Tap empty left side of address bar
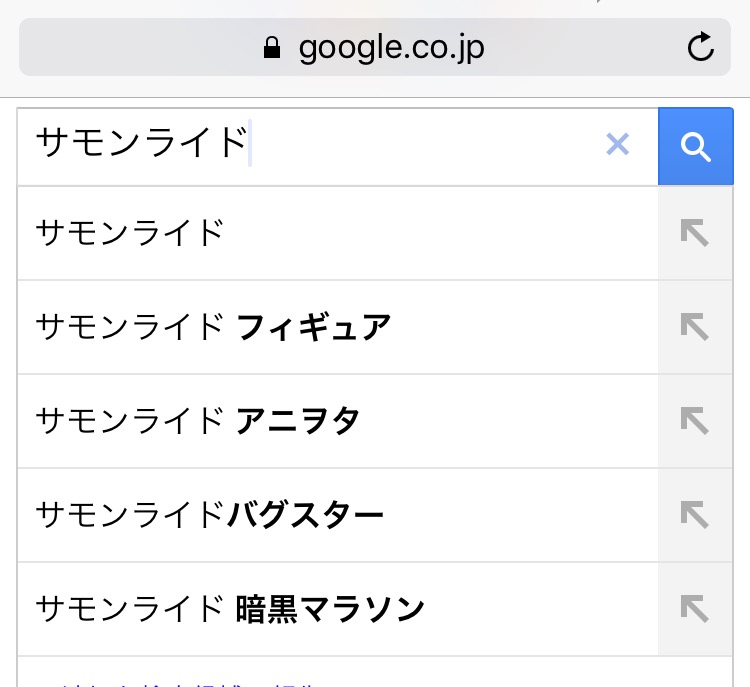 (x=120, y=48)
